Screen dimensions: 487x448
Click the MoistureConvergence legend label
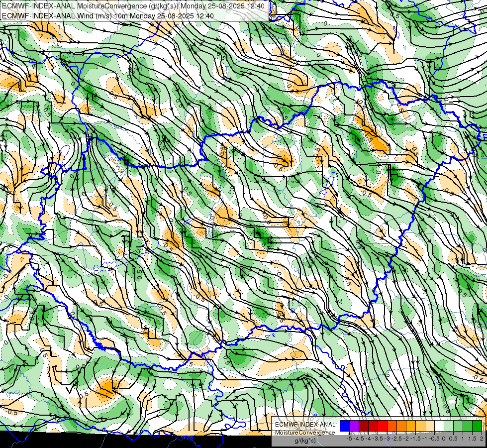coord(305,433)
